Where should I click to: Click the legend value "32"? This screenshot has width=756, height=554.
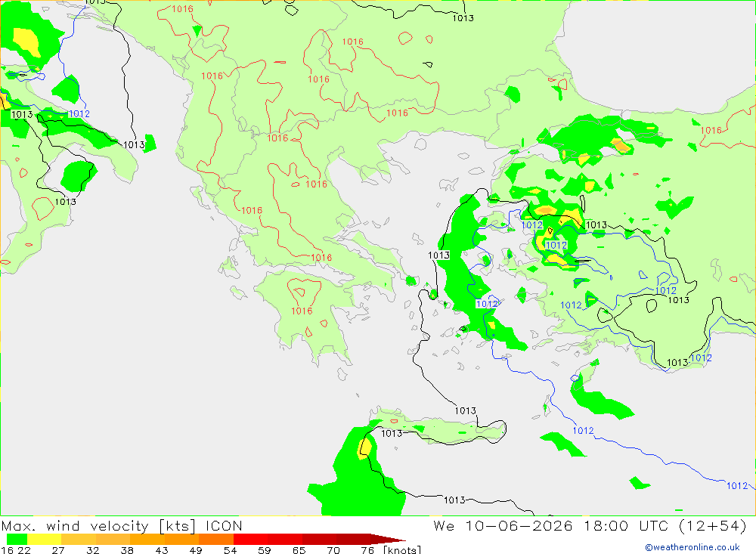point(92,550)
